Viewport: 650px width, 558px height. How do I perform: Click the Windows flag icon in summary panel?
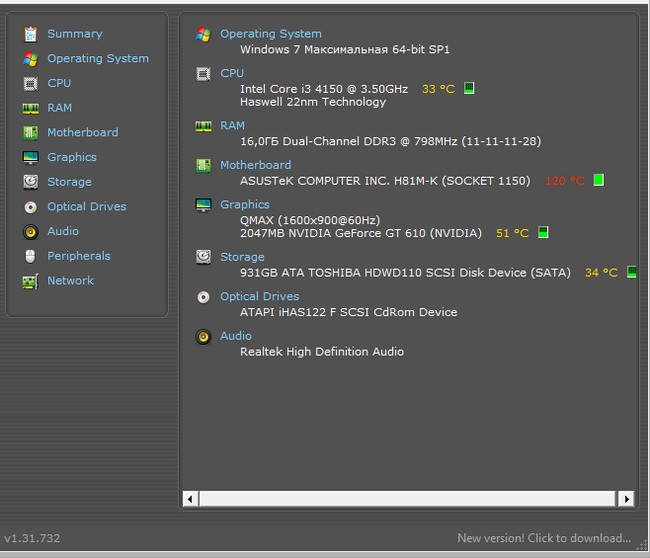click(x=203, y=34)
